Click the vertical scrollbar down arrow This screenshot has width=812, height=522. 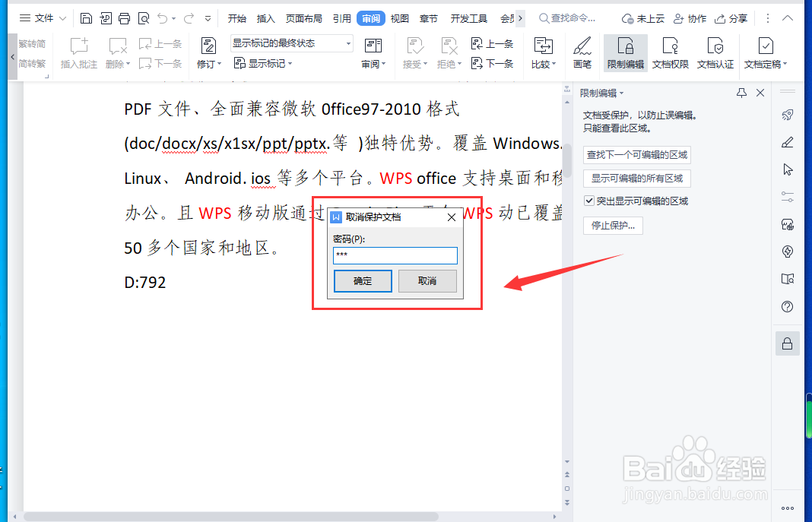(567, 461)
